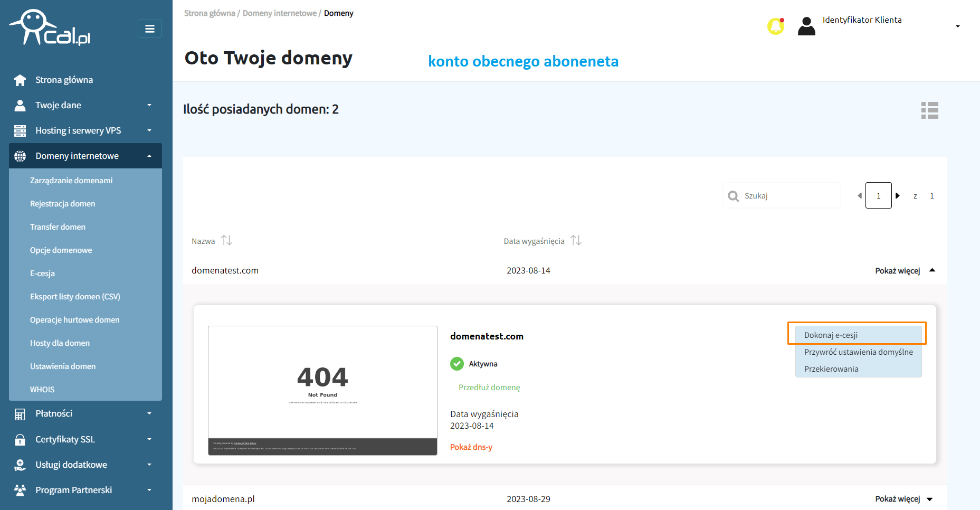
Task: Go to previous page arrow
Action: point(860,196)
